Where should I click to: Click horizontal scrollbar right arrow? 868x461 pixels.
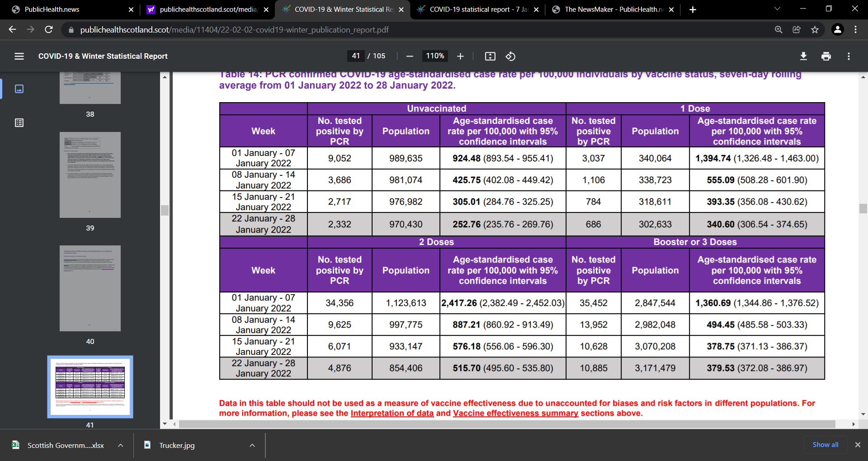(x=853, y=424)
